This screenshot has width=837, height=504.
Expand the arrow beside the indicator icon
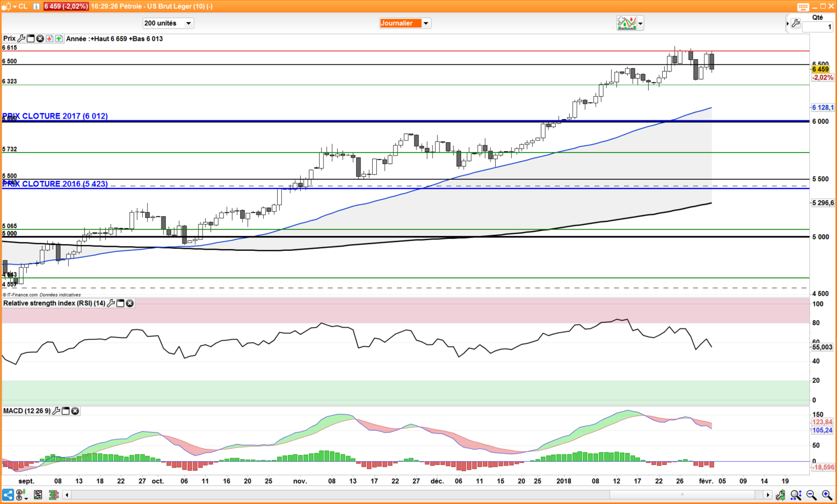click(x=640, y=23)
